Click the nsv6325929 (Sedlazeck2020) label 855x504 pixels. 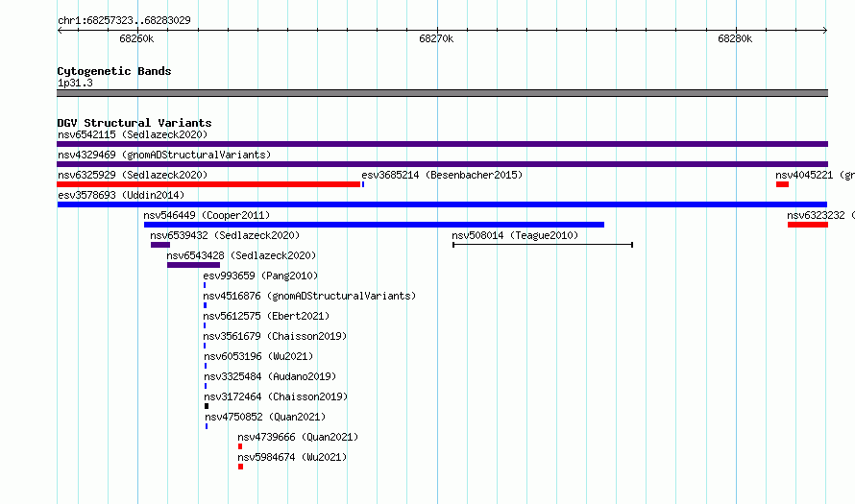[x=133, y=175]
